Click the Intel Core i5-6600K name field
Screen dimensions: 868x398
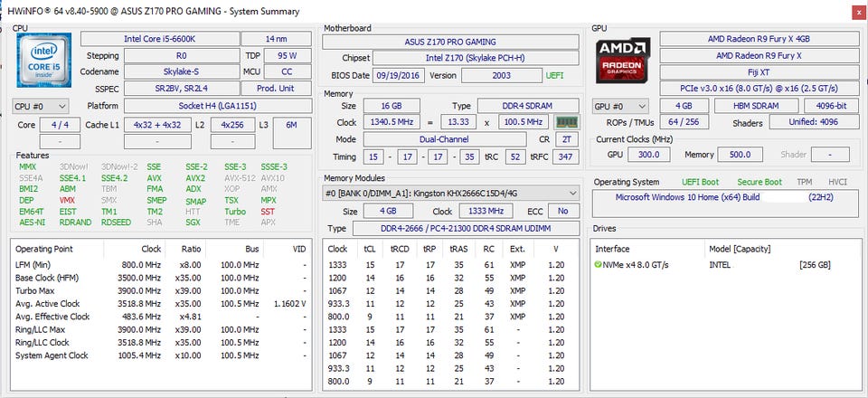coord(160,39)
